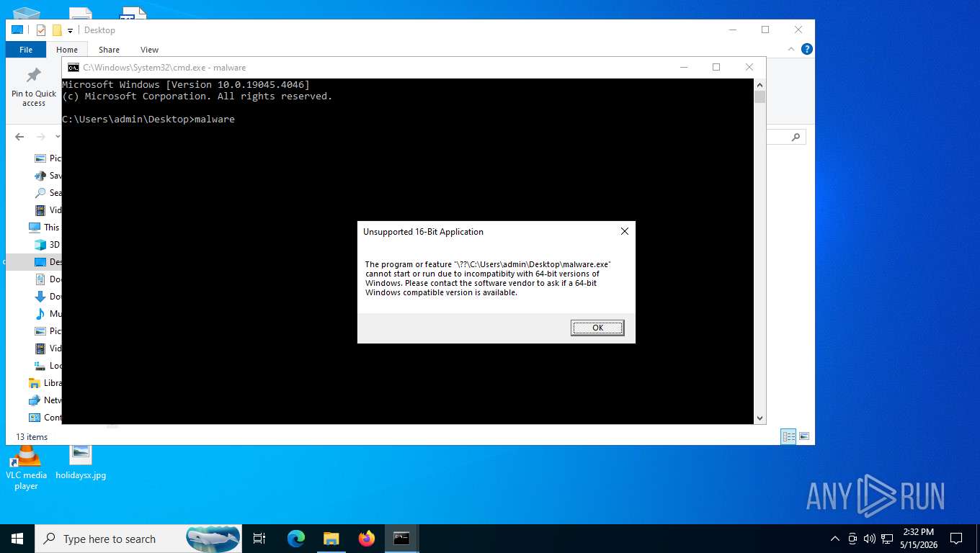Open the Share ribbon tab in Explorer
Image resolution: width=980 pixels, height=553 pixels.
[109, 50]
